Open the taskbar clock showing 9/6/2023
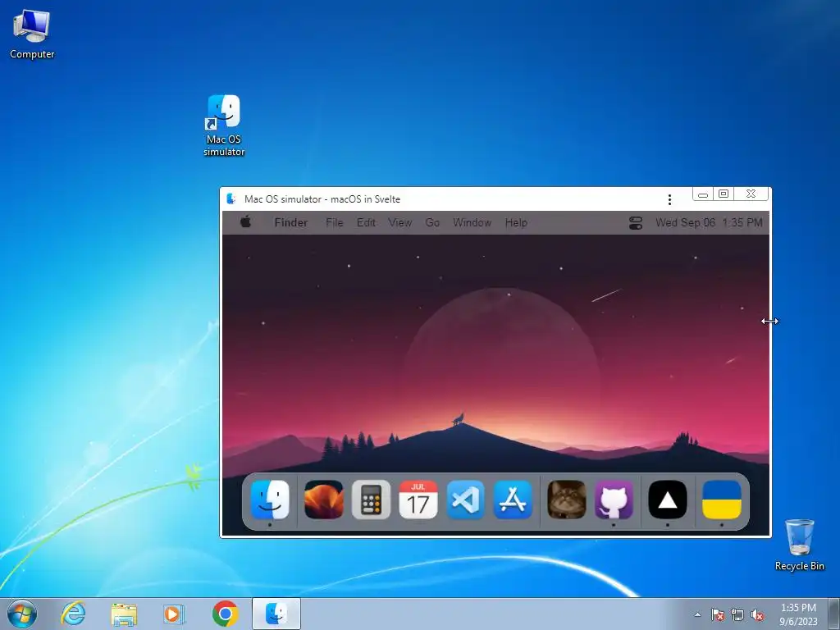The height and width of the screenshot is (630, 840). coord(798,614)
